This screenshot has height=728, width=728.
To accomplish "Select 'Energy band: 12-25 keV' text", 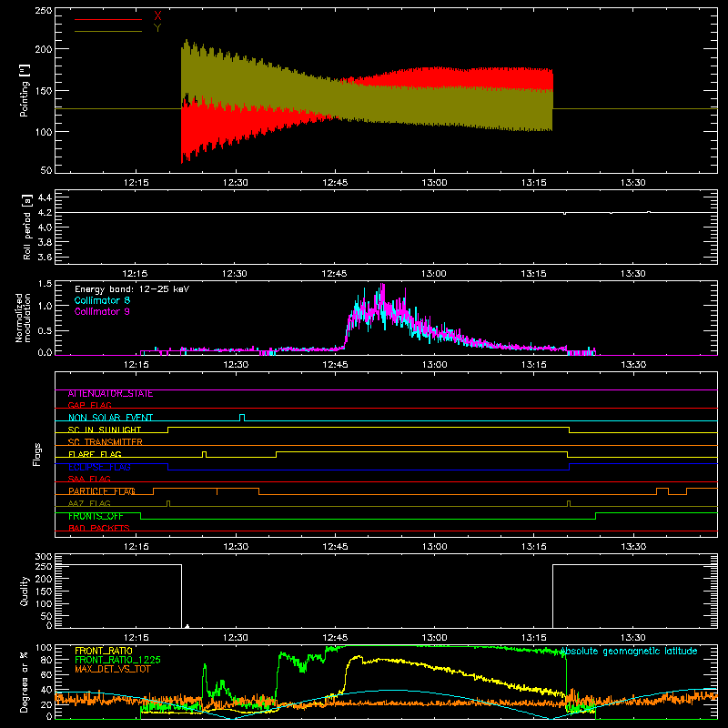I will coord(132,289).
